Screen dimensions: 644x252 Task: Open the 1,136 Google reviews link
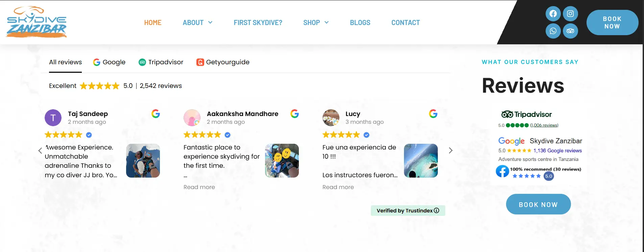point(557,151)
